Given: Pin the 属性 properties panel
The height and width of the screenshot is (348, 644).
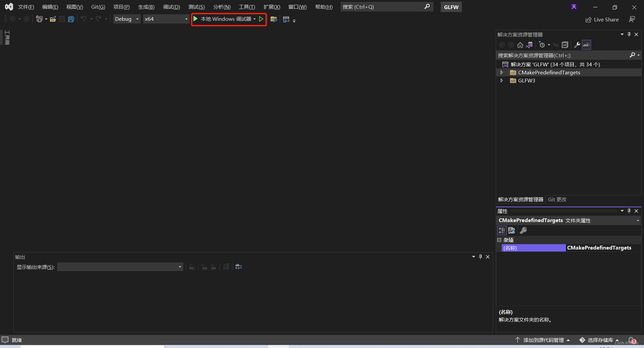Looking at the screenshot, I should point(629,211).
